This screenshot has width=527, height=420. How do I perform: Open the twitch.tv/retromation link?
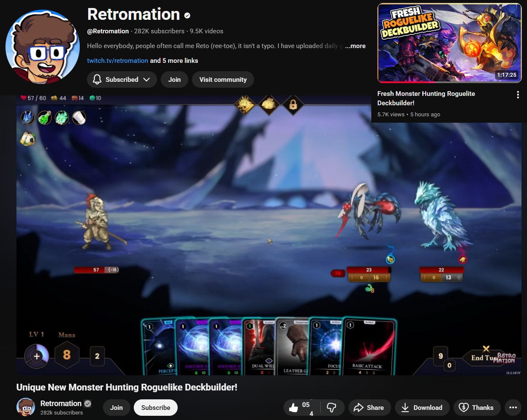click(118, 61)
